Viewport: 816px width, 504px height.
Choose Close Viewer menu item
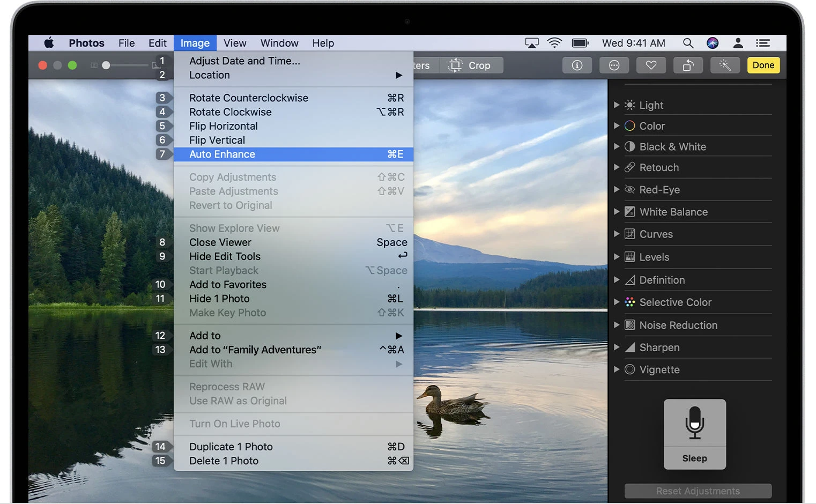coord(293,242)
